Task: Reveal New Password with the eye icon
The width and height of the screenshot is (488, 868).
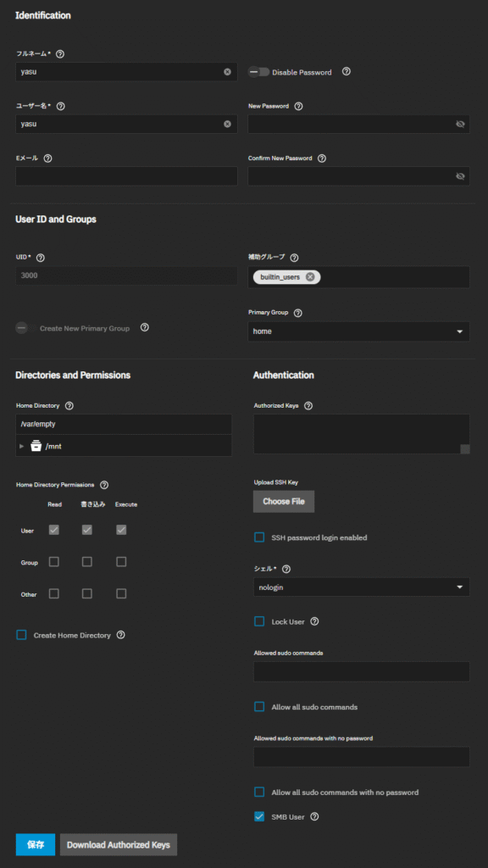Action: coord(460,124)
